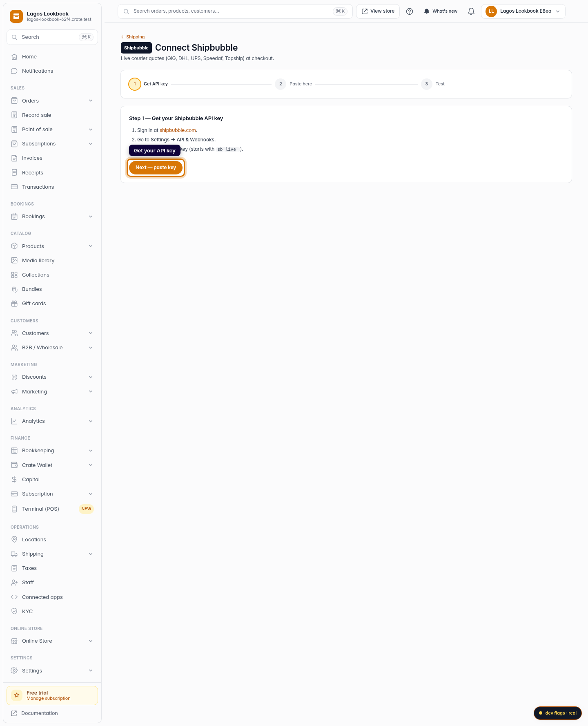The height and width of the screenshot is (726, 588).
Task: Go to step 2 Paste here
Action: [294, 84]
